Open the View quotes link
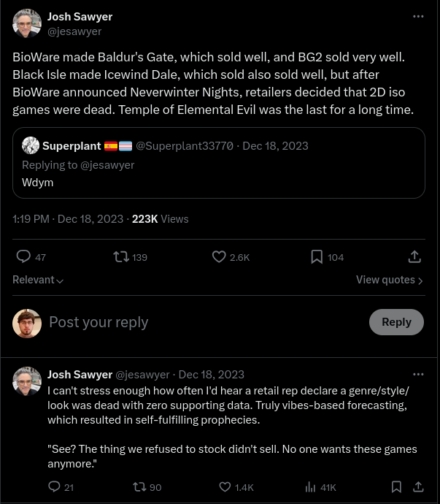 tap(389, 280)
